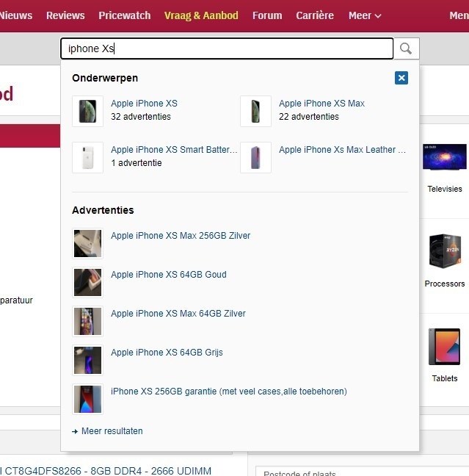The image size is (469, 476).
Task: Click the arrow icon before Meer resultaten
Action: coord(75,431)
